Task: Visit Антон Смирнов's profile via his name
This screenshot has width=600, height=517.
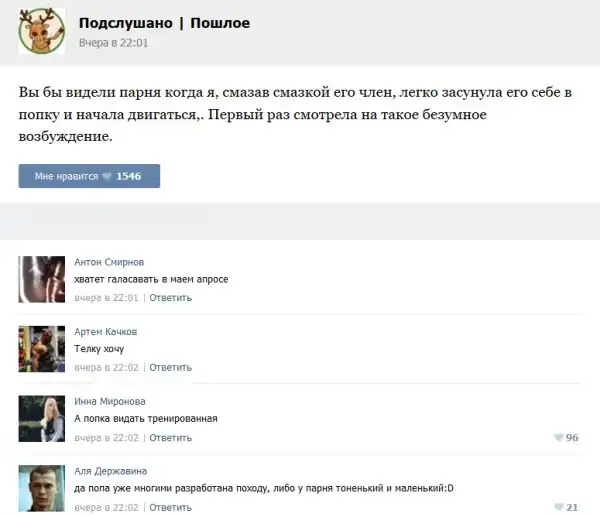Action: pyautogui.click(x=109, y=262)
